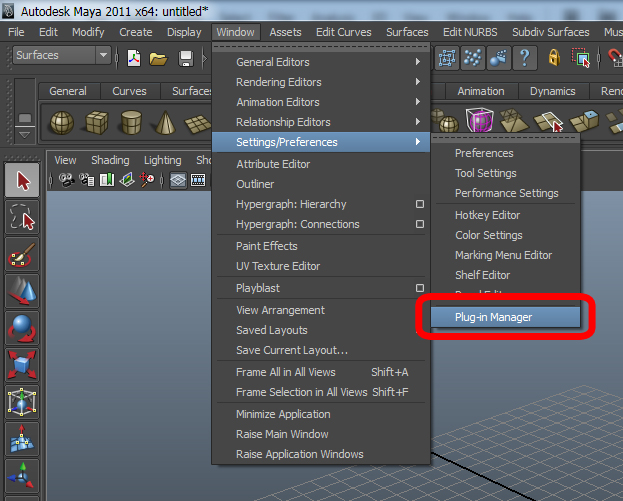Viewport: 623px width, 501px height.
Task: Expand General Editors submenu
Action: click(x=321, y=62)
